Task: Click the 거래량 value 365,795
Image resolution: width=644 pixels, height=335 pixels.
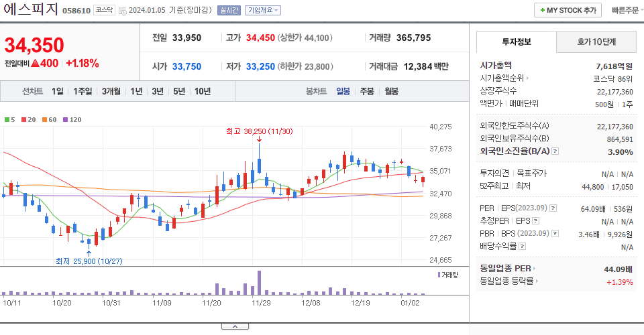Action: (x=414, y=38)
